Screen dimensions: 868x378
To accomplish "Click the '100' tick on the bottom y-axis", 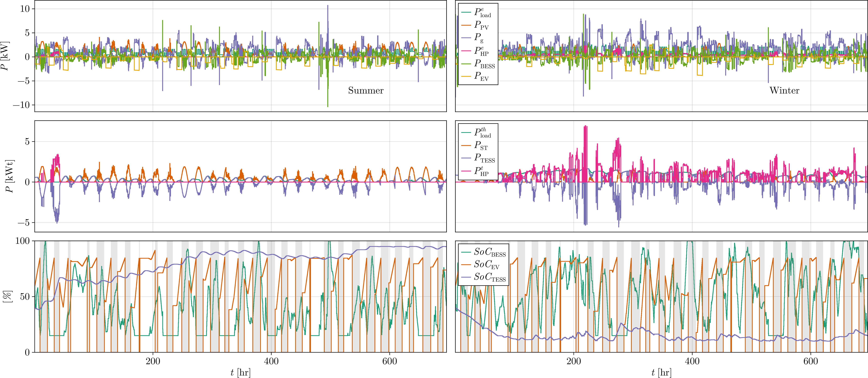I will click(23, 241).
